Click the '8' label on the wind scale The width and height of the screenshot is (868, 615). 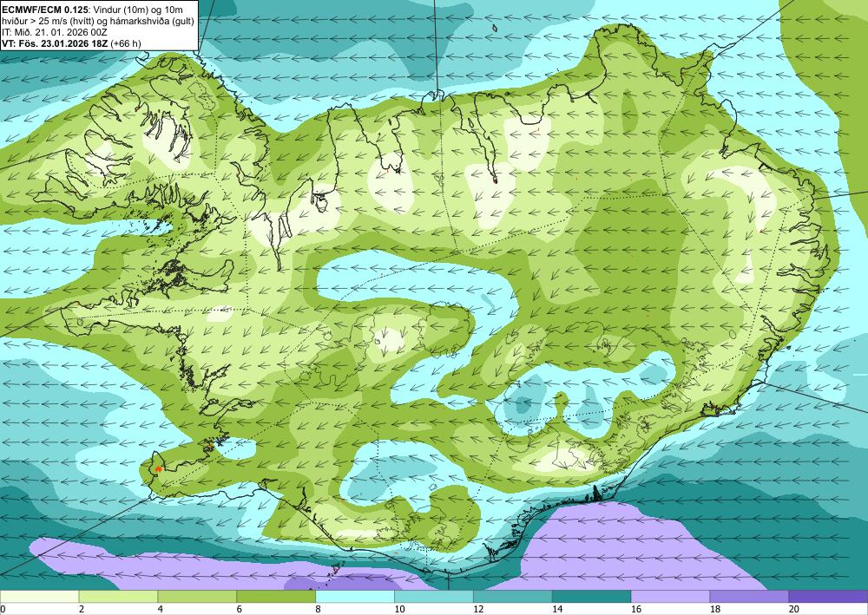tap(319, 610)
